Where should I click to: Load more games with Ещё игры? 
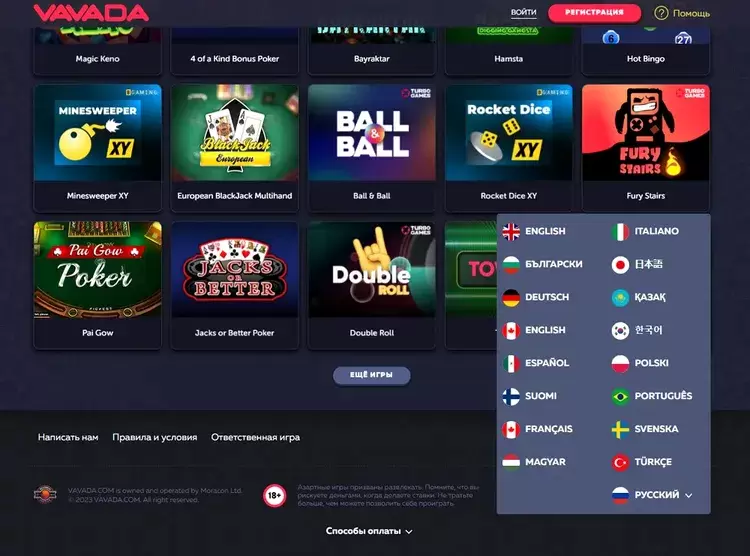372,375
